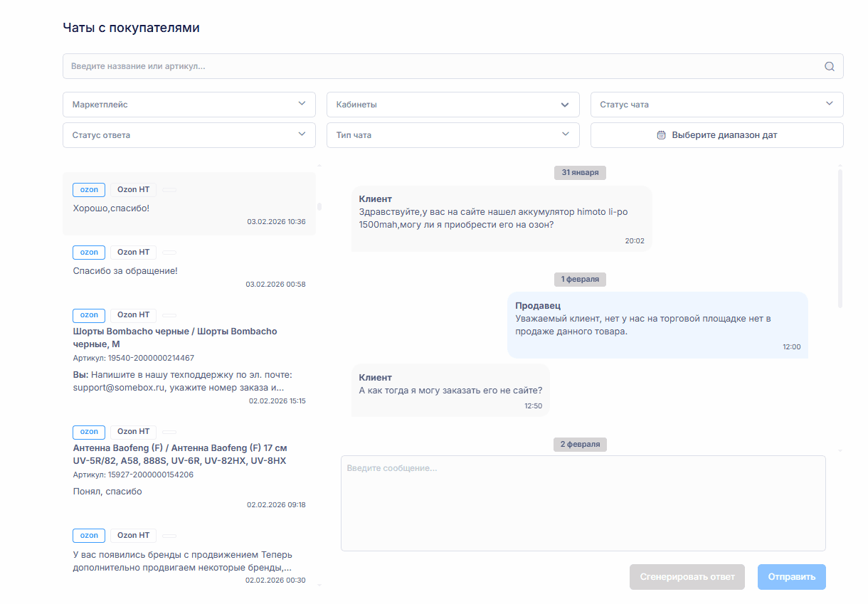Click the search magnifier icon
Image resolution: width=868 pixels, height=604 pixels.
tap(829, 66)
